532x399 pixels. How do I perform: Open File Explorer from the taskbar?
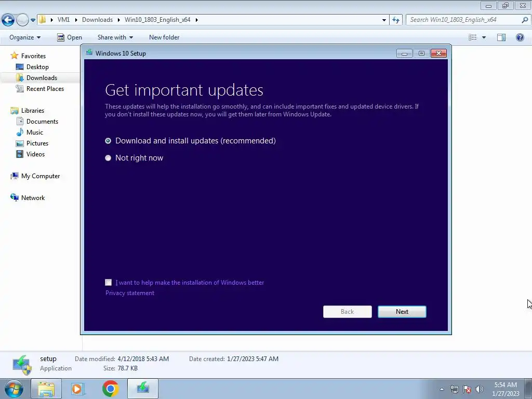tap(46, 389)
